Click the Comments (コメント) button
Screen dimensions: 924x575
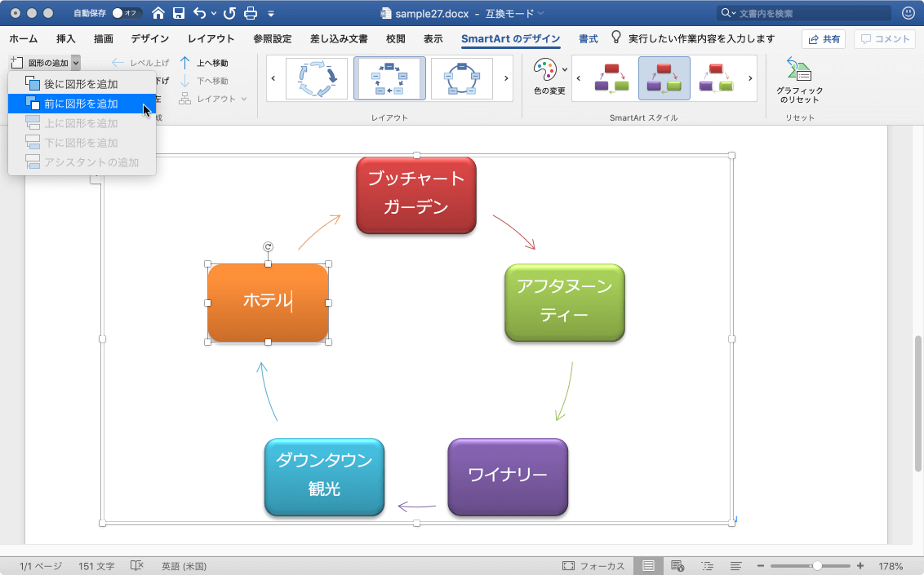point(885,39)
